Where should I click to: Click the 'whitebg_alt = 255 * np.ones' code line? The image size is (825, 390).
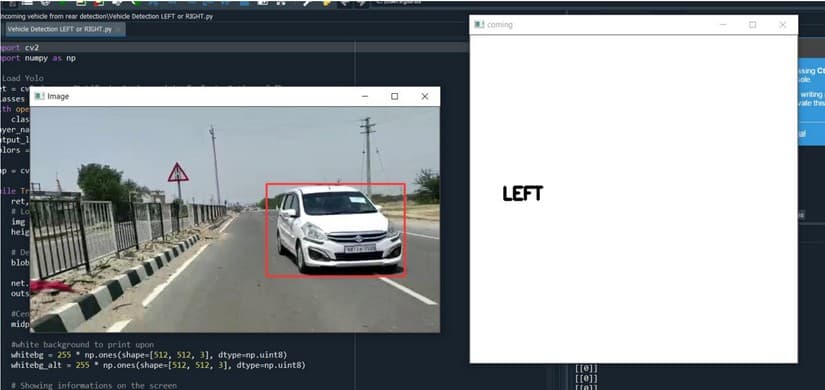click(x=158, y=365)
